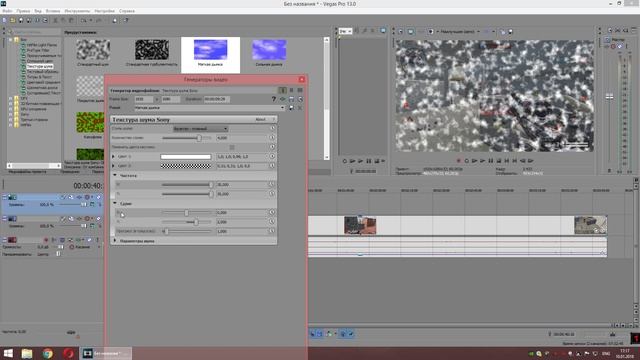The image size is (640, 360).
Task: Click the Color 2 checkered swatch
Action: click(x=186, y=166)
